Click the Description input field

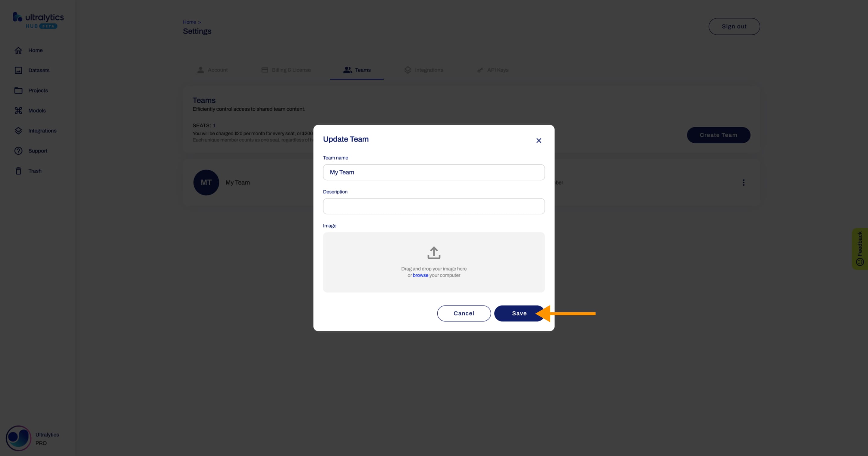[433, 206]
